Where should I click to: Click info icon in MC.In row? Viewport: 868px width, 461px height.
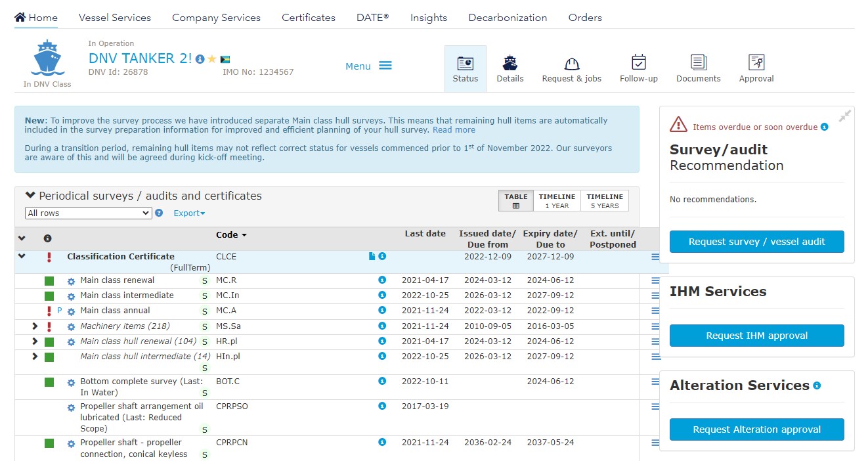point(382,296)
